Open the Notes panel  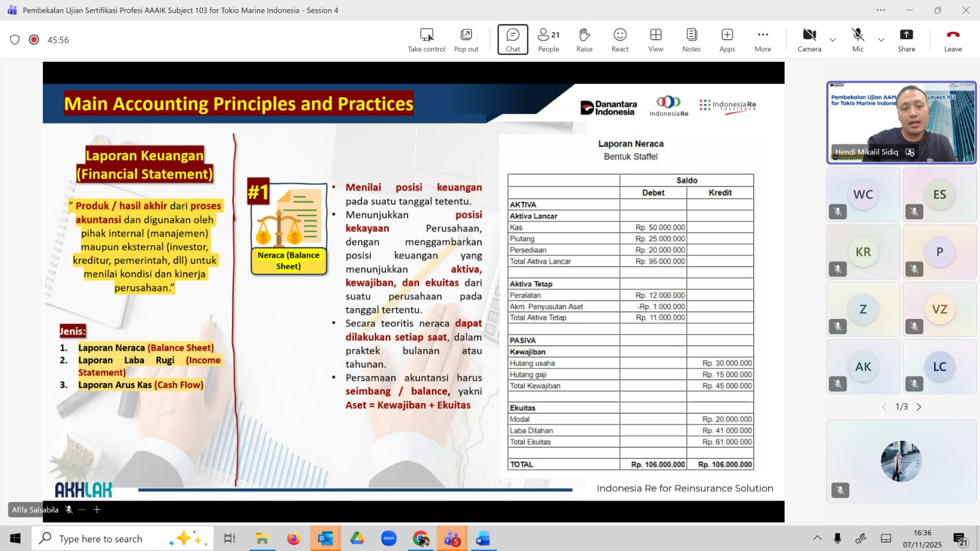[691, 40]
